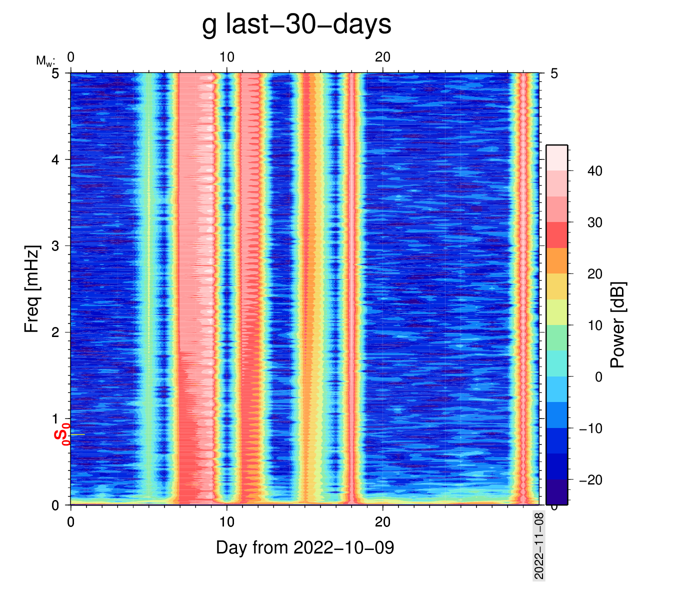Image resolution: width=700 pixels, height=595 pixels.
Task: Click the −20 value on the colorbar
Action: pos(590,480)
